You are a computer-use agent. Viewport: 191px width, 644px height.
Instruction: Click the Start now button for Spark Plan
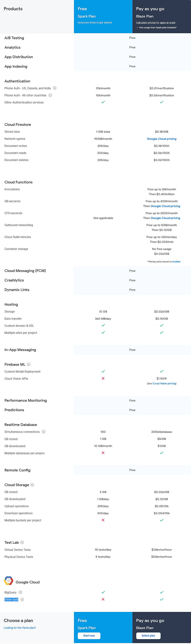pyautogui.click(x=89, y=635)
